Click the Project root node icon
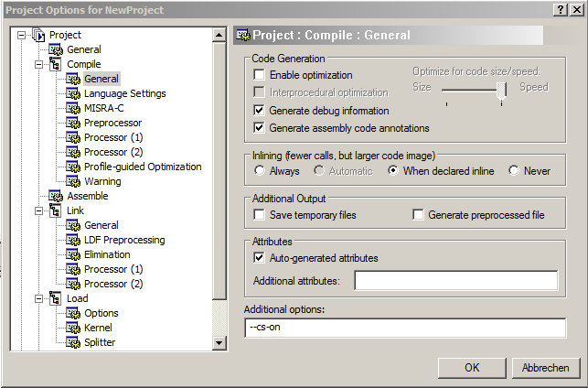This screenshot has height=388, width=588. coord(38,35)
